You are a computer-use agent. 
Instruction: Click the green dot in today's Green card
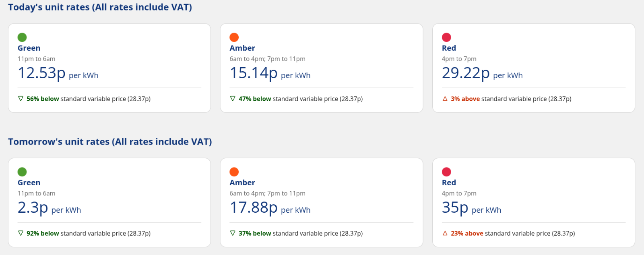click(x=22, y=37)
